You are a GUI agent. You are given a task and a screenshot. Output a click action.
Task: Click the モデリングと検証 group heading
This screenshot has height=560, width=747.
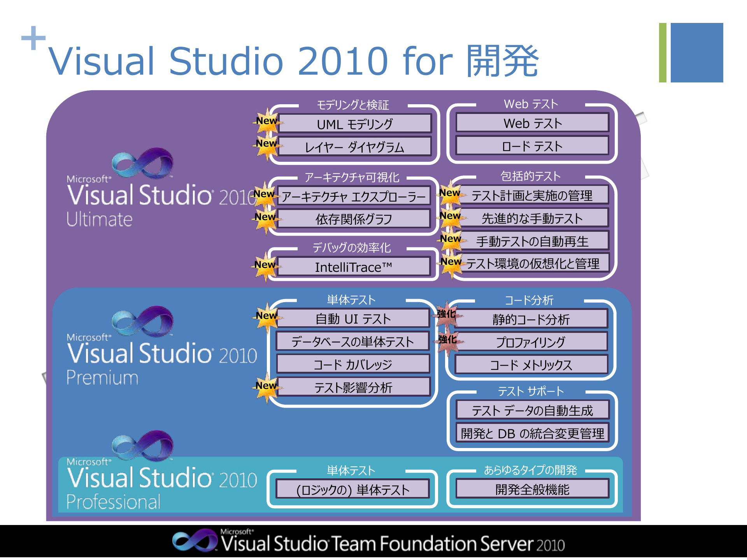[352, 105]
